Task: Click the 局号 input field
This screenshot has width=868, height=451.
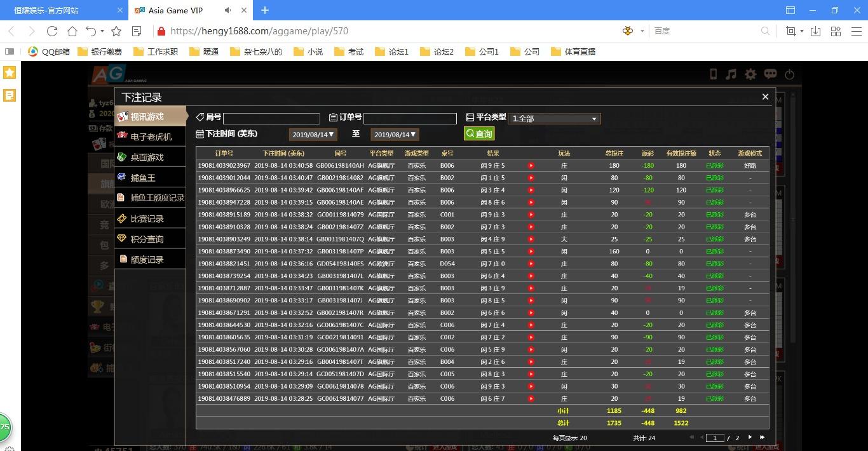Action: click(x=271, y=119)
